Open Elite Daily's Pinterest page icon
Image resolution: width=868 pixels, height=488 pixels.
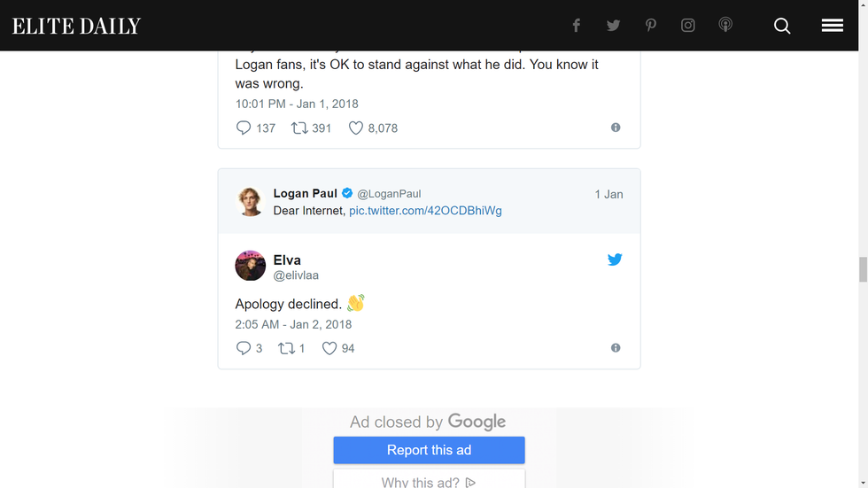point(651,26)
